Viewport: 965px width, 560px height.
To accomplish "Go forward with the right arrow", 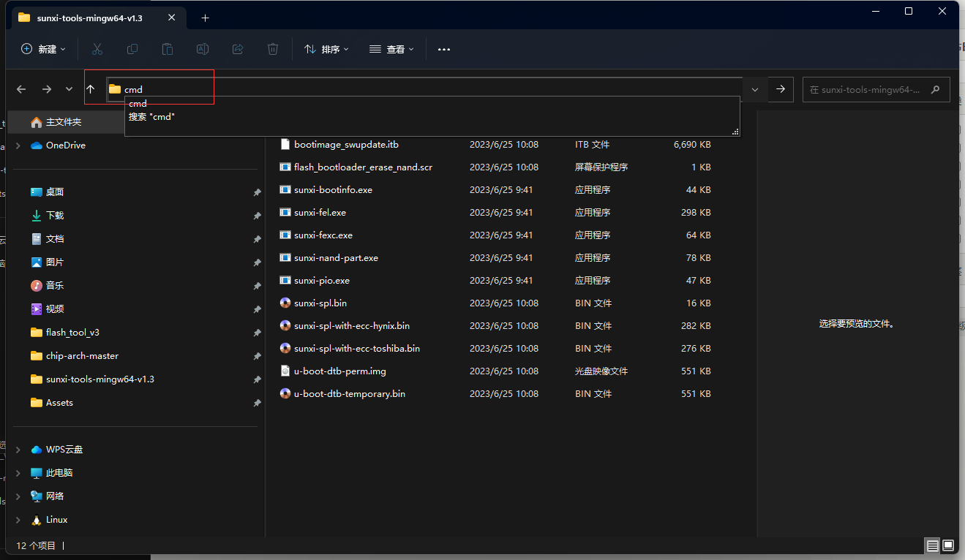I will 47,89.
